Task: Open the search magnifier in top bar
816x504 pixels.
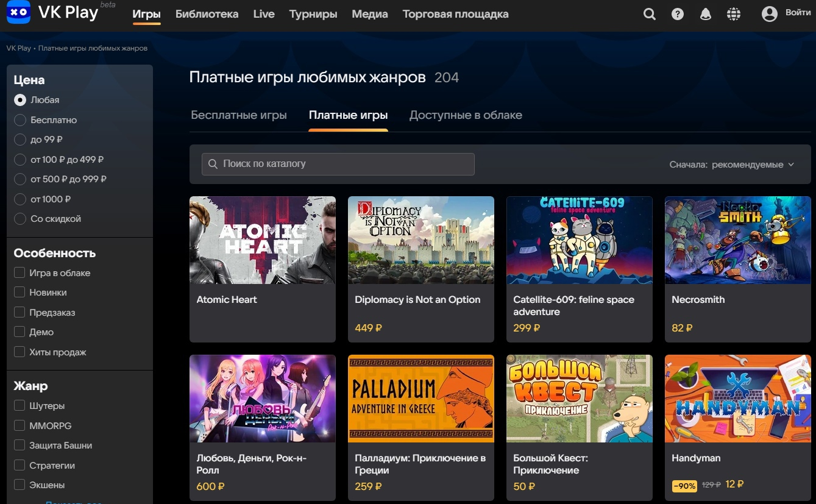Action: [x=650, y=14]
